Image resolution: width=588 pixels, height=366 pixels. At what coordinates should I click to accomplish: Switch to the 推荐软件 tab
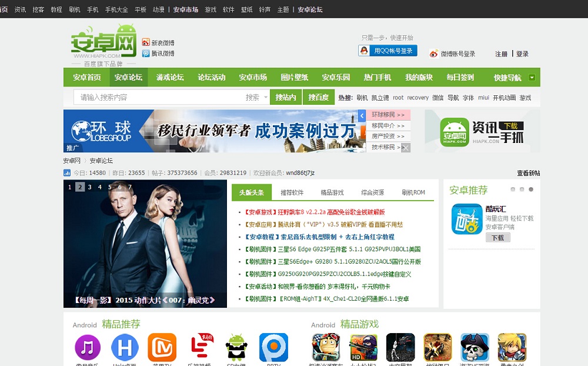[292, 192]
